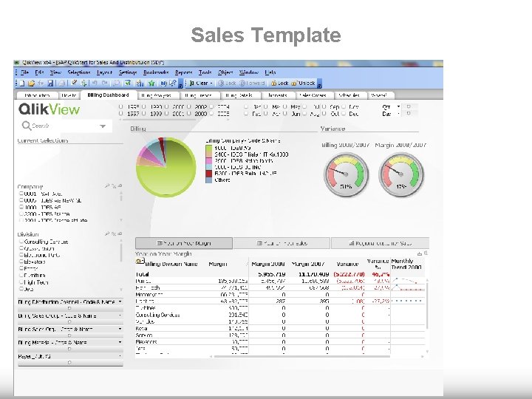The width and height of the screenshot is (532, 399).
Task: Open the Qtr dropdown arrow
Action: 399,106
